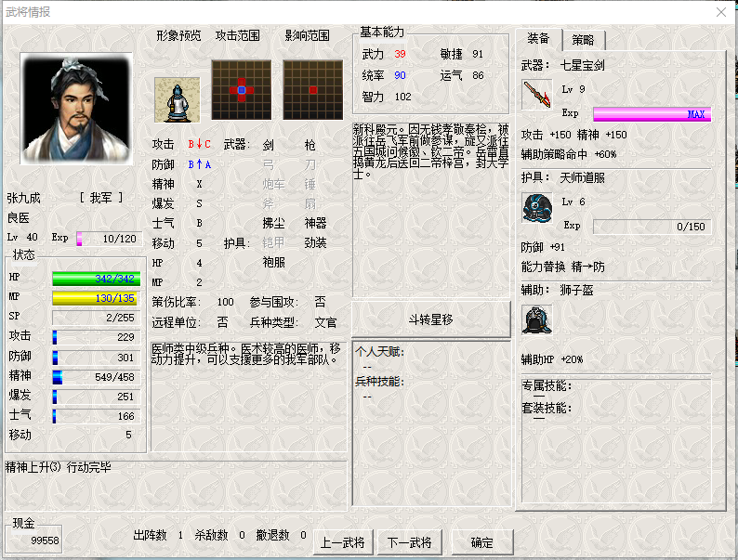Click the armor Exp 0/150 bar
The image size is (738, 560).
point(652,226)
